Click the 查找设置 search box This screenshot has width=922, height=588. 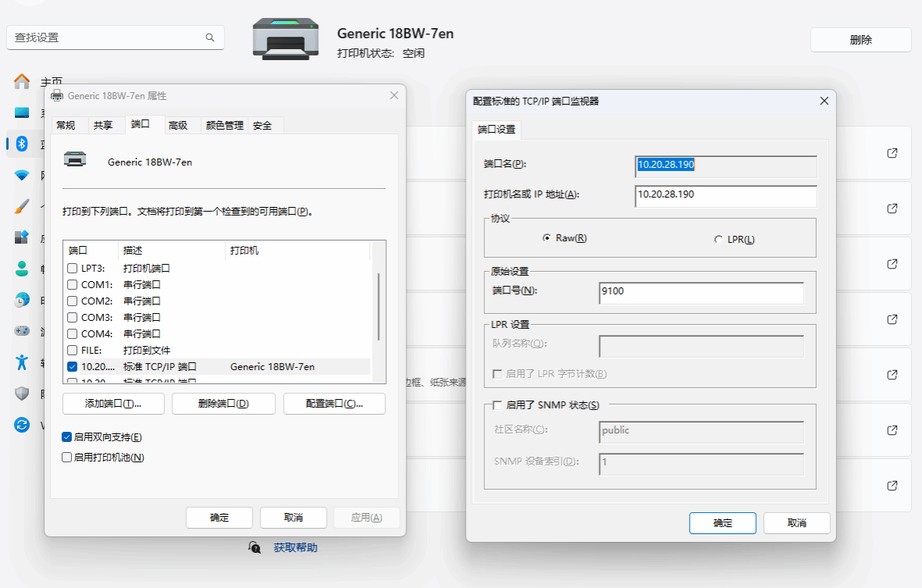pyautogui.click(x=116, y=37)
